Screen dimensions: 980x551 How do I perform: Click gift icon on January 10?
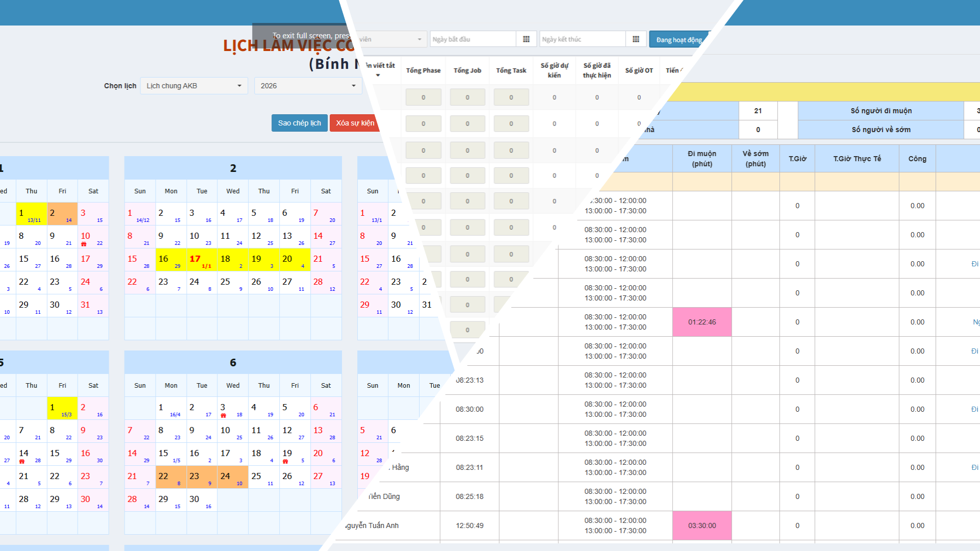point(84,244)
